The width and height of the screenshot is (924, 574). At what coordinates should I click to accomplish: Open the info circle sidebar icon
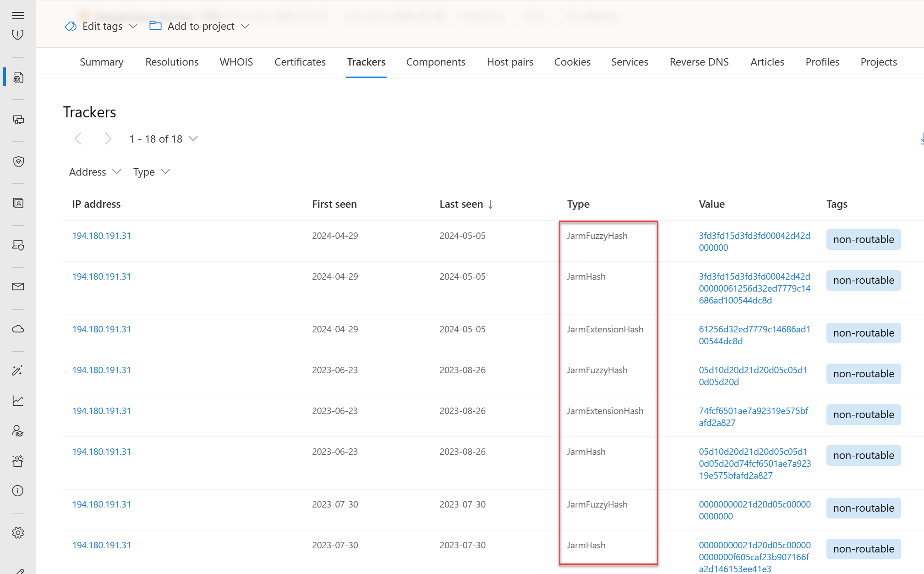(18, 491)
